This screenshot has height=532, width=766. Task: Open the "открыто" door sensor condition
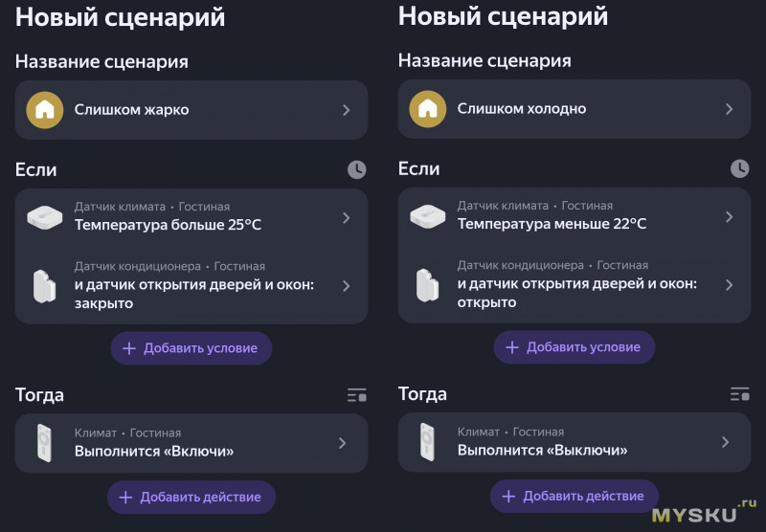729,285
